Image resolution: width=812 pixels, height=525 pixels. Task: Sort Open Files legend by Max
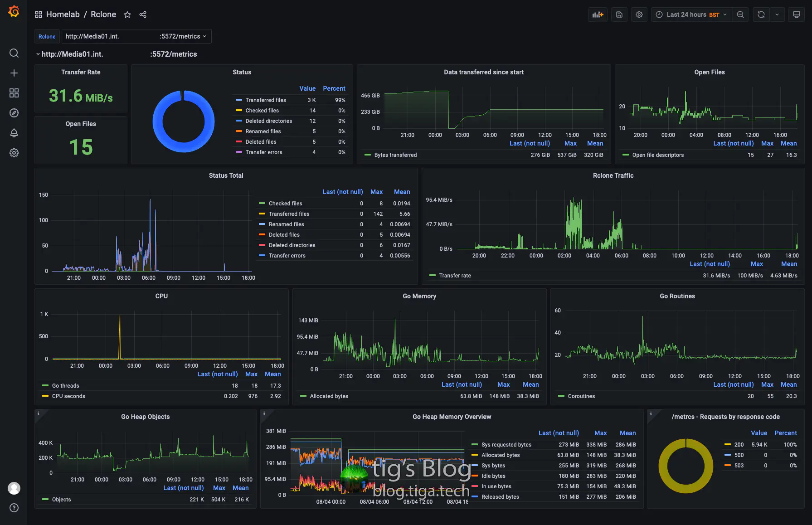point(767,143)
